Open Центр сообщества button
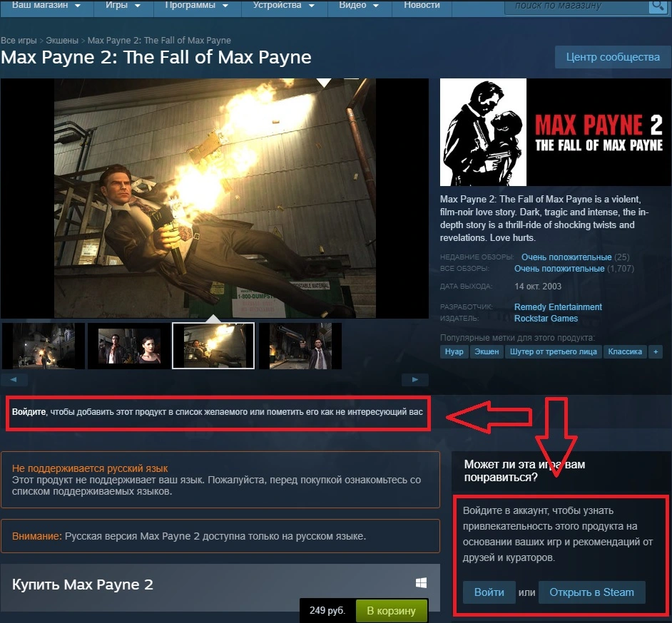The image size is (672, 623). [x=613, y=57]
